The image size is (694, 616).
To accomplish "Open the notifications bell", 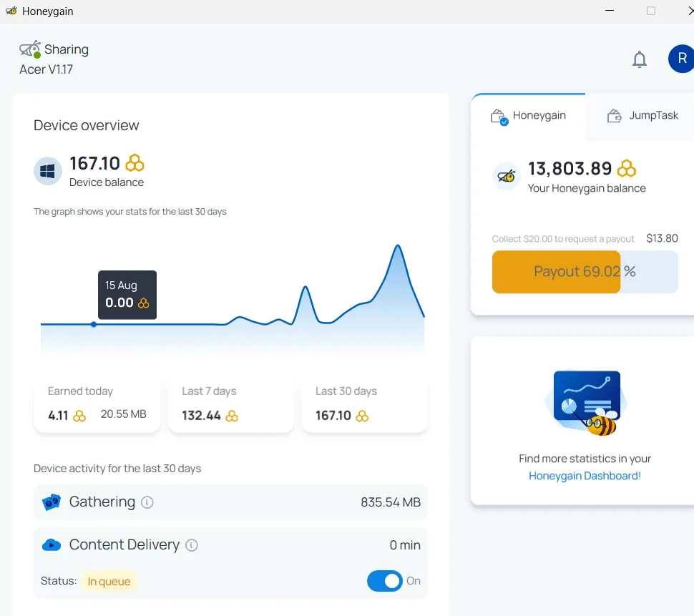I will pyautogui.click(x=639, y=59).
